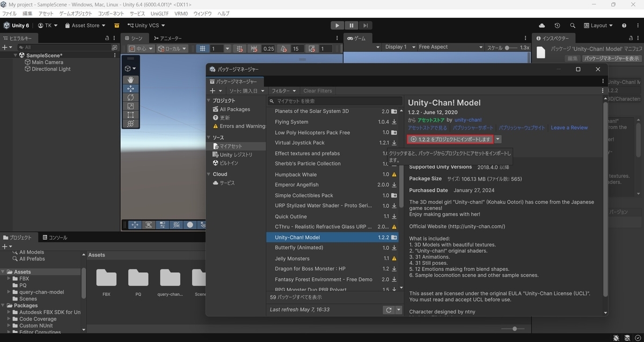The image size is (644, 342).
Task: Click warning icon on Humpback Whale row
Action: click(394, 174)
